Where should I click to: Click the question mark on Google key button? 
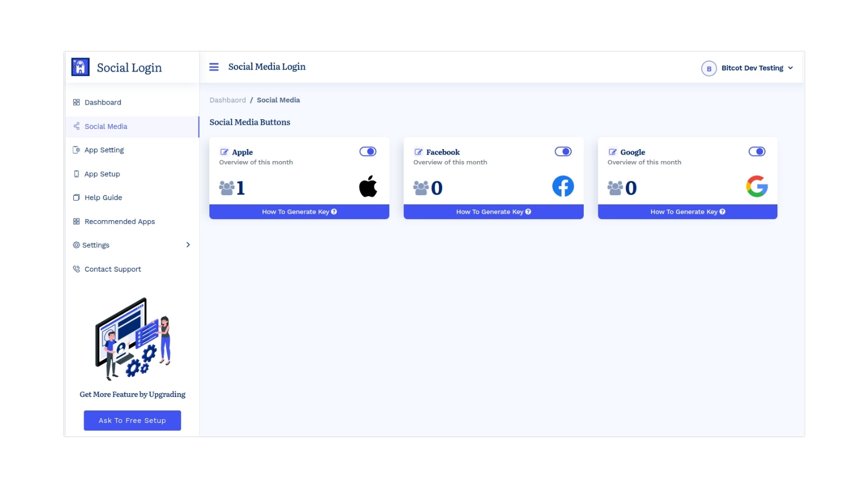click(723, 212)
